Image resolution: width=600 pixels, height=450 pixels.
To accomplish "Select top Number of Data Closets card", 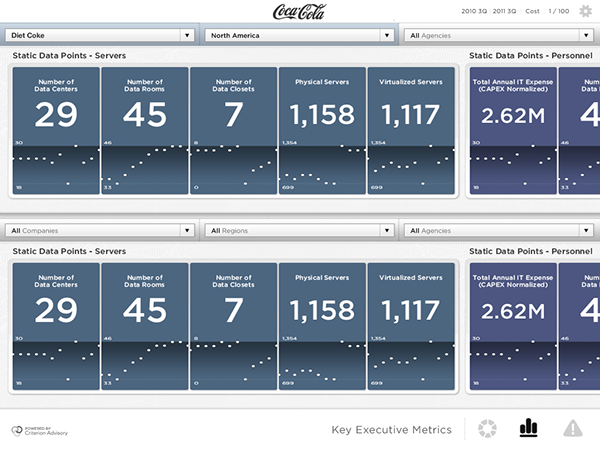I will coord(233,131).
